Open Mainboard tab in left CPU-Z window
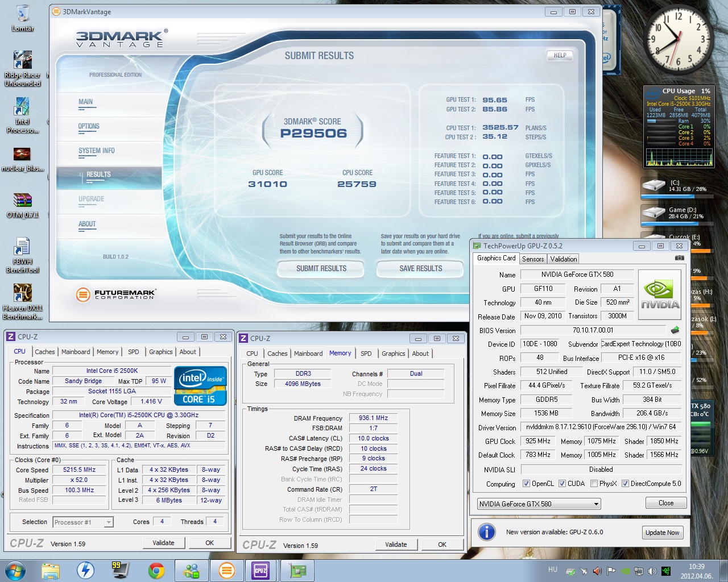The image size is (728, 582). (76, 352)
